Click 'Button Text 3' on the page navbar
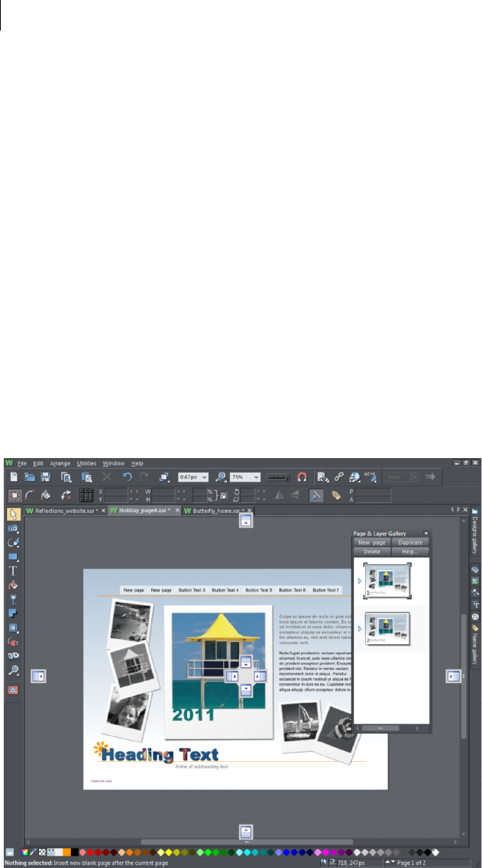 click(x=192, y=590)
